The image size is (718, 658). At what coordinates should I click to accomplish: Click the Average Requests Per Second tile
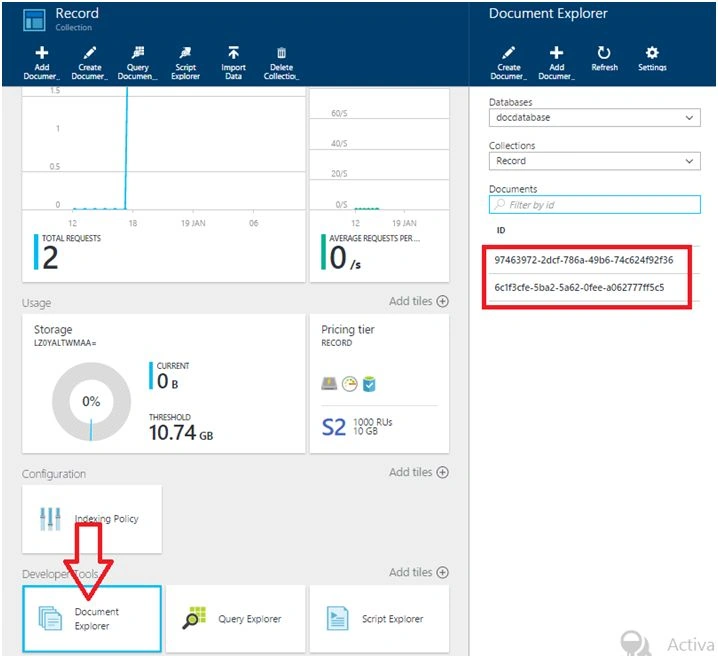click(379, 185)
